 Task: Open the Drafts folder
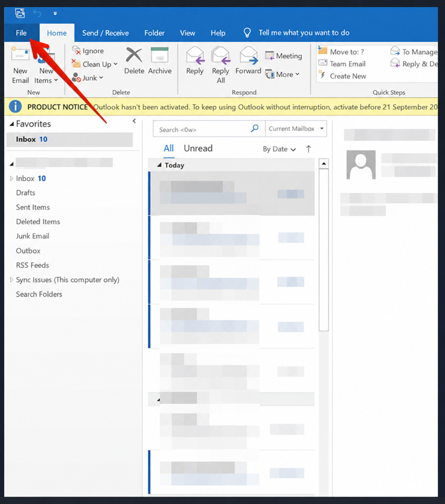[26, 193]
